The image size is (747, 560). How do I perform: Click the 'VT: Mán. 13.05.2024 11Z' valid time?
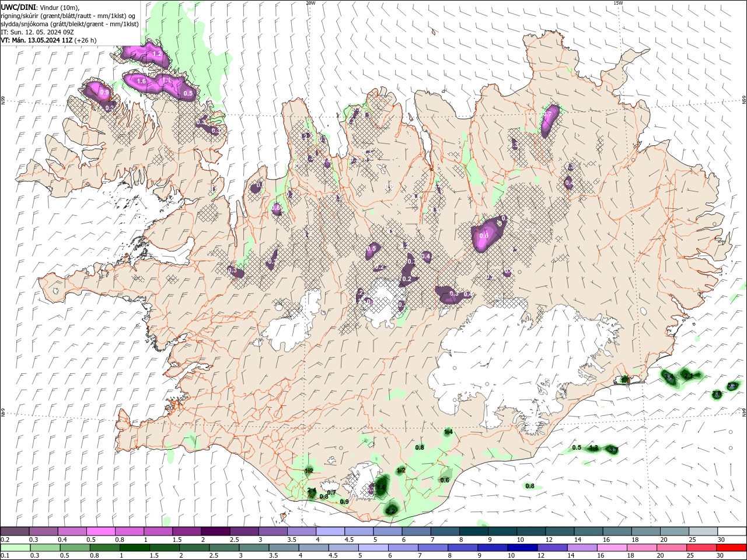tap(36, 40)
